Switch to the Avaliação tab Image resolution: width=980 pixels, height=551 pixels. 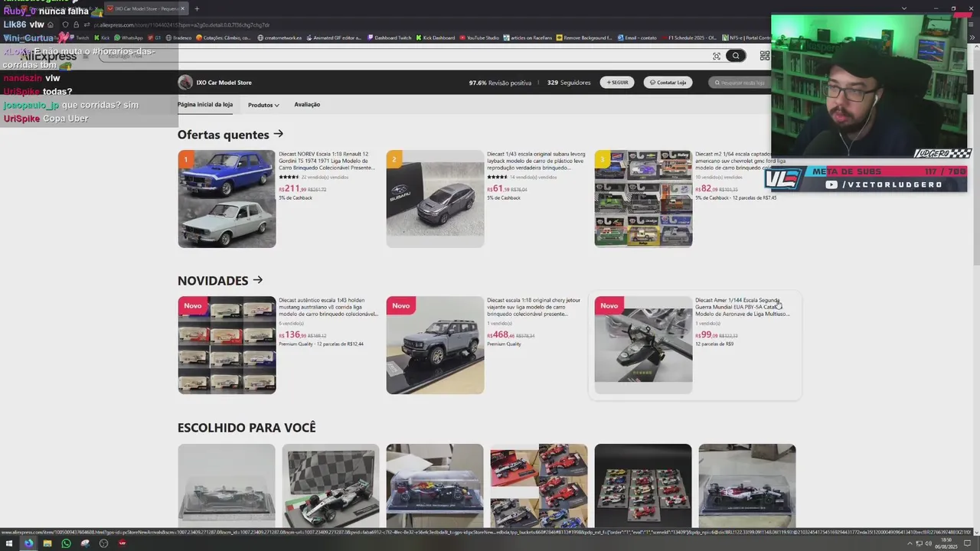pyautogui.click(x=307, y=105)
